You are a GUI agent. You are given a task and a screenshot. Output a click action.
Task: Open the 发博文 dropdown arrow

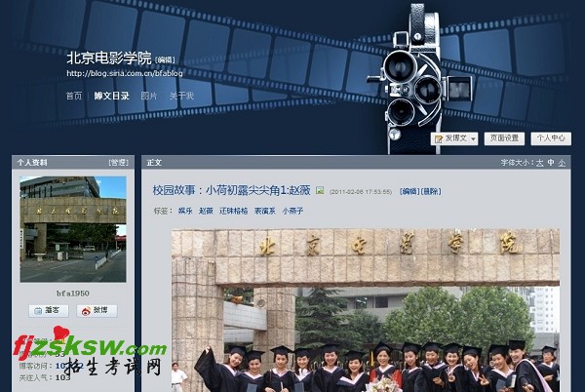pyautogui.click(x=473, y=138)
